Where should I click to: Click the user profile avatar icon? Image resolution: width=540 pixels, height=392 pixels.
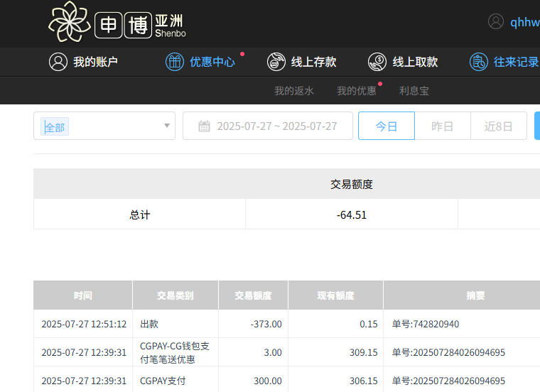pyautogui.click(x=496, y=22)
